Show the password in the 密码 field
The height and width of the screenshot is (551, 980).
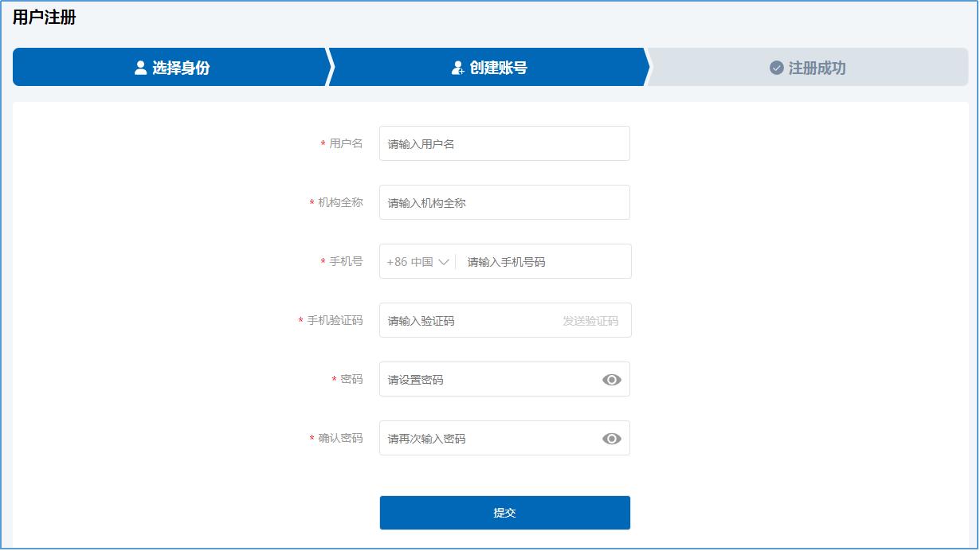pos(611,379)
